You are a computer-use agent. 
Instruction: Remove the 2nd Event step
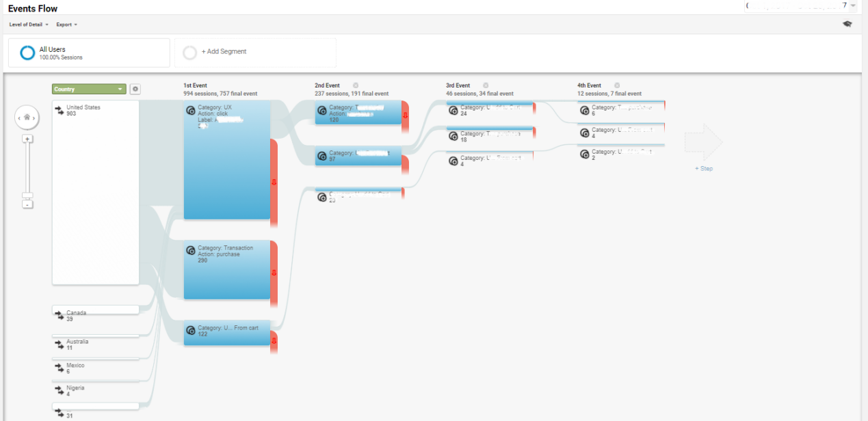(356, 85)
